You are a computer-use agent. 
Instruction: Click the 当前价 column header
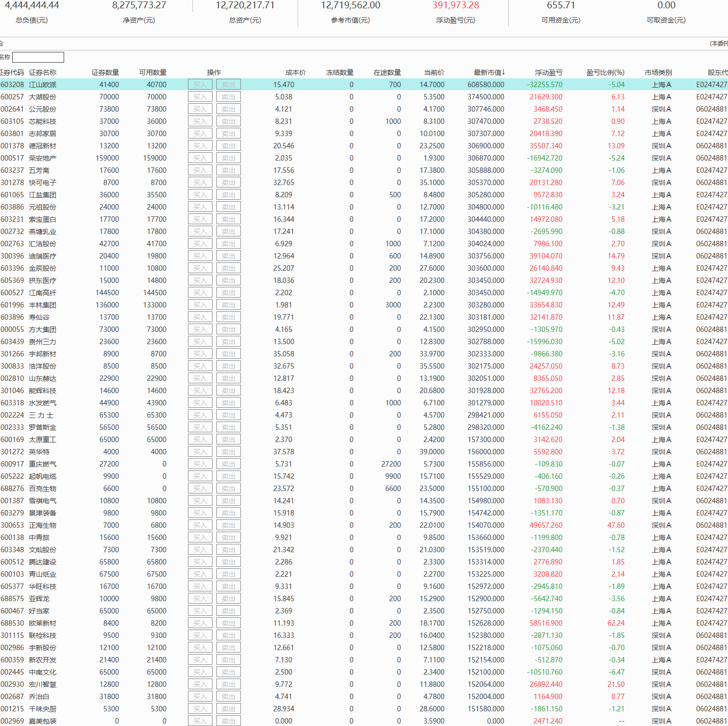(x=434, y=72)
